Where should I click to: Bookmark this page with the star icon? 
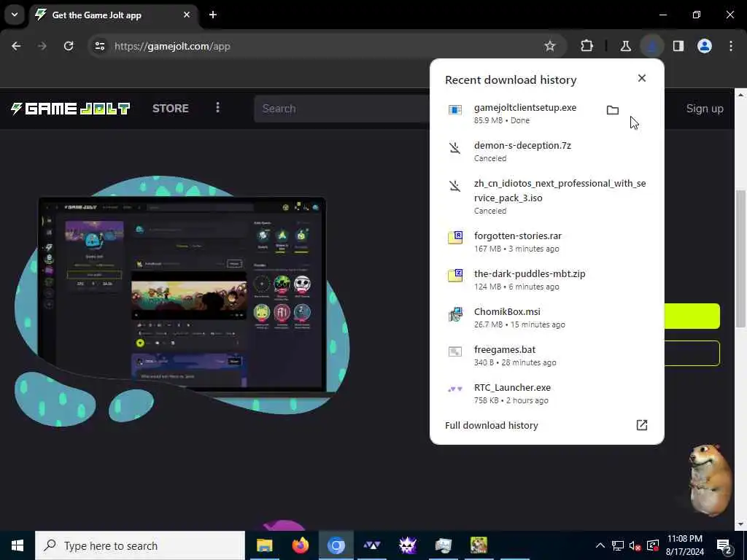pos(550,46)
